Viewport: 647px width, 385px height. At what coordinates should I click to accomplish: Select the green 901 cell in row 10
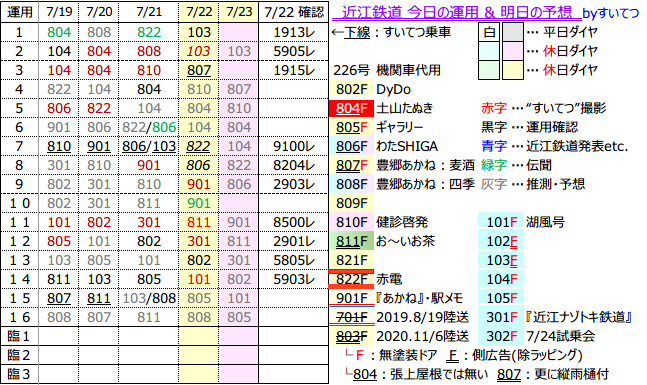pyautogui.click(x=198, y=203)
